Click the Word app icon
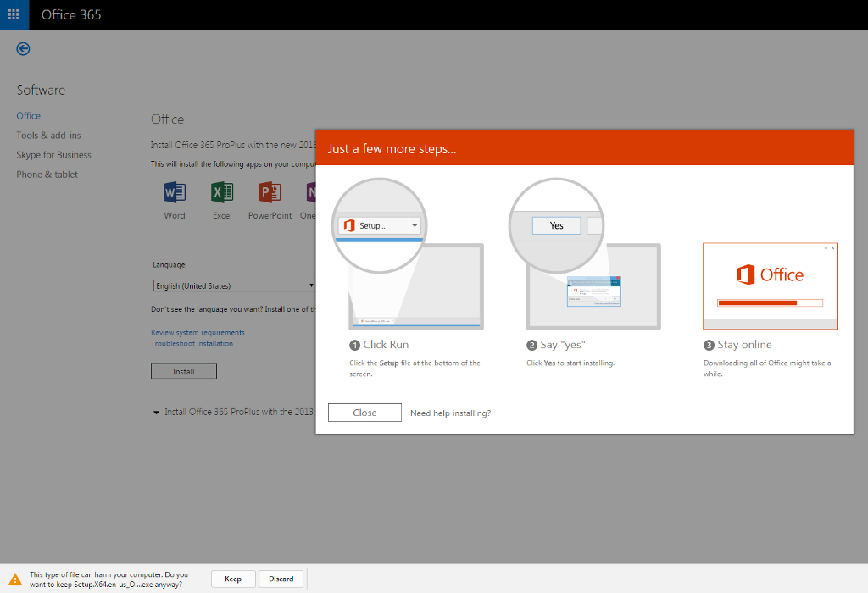The image size is (868, 593). 175,192
